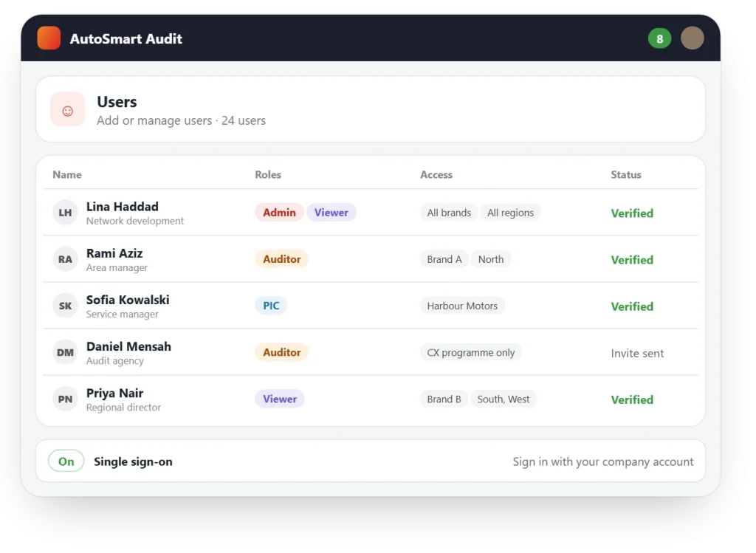Select the LH avatar for Lina Haddad
756x553 pixels.
(x=65, y=213)
